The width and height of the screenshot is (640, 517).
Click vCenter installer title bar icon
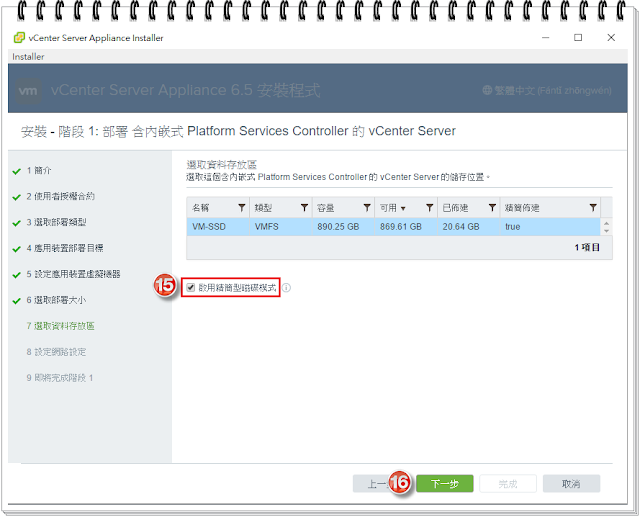(x=19, y=38)
